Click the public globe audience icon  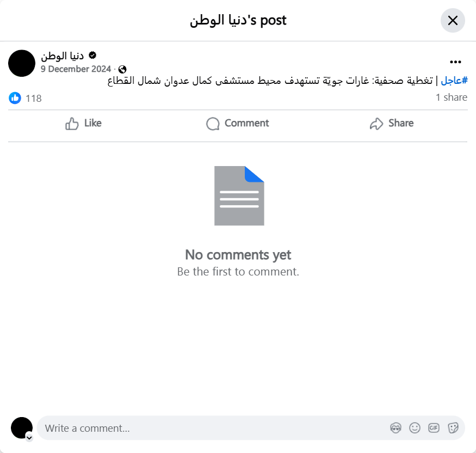pos(122,70)
